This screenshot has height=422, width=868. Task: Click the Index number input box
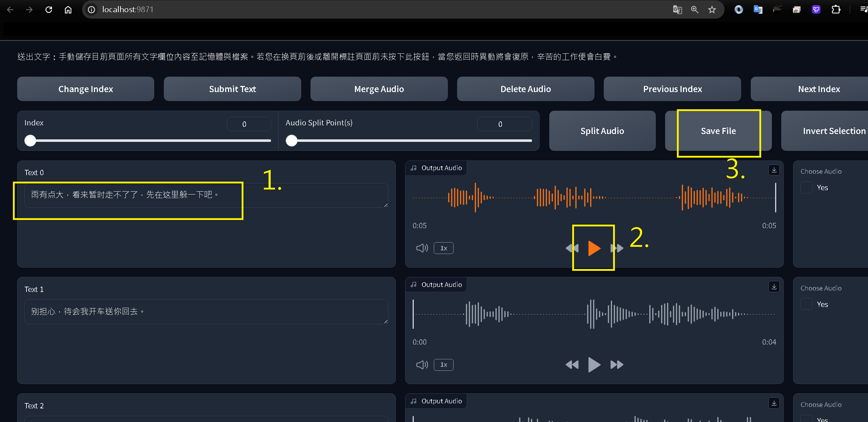tap(249, 124)
